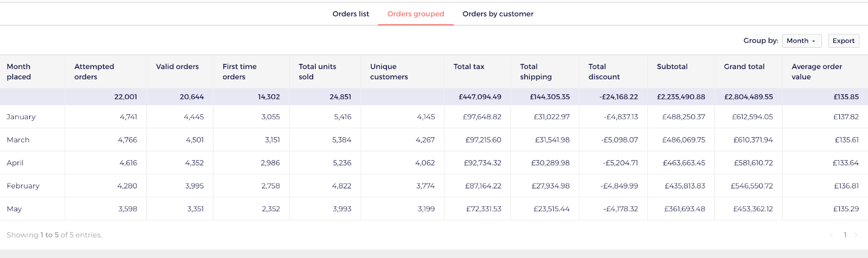
Task: Go to the next pagination page arrow
Action: tap(856, 235)
